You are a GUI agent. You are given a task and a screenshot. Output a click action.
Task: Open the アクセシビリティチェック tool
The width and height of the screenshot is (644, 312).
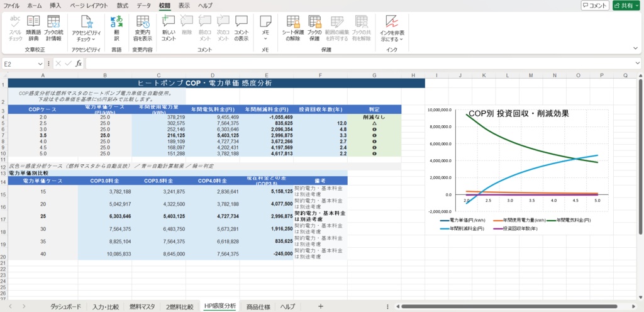tap(86, 28)
